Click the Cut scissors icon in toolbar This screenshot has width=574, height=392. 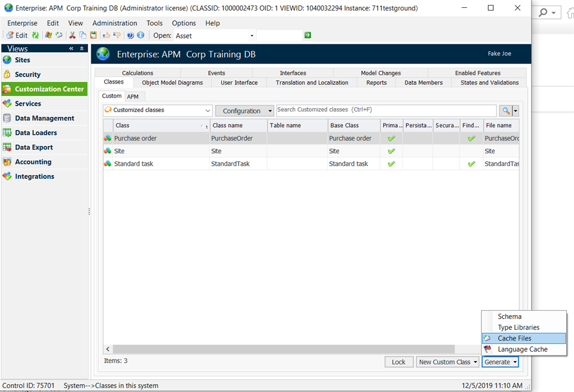(72, 35)
